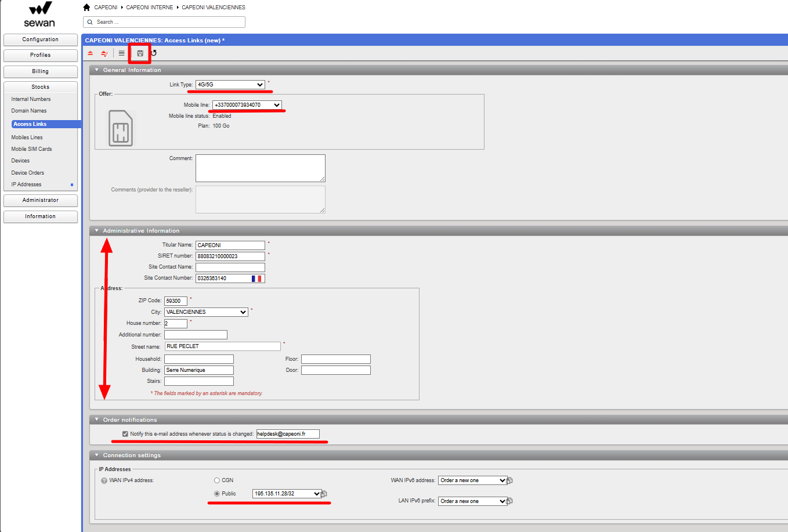Collapse the Order notifications section
Screen dimensions: 788x532
[97, 420]
